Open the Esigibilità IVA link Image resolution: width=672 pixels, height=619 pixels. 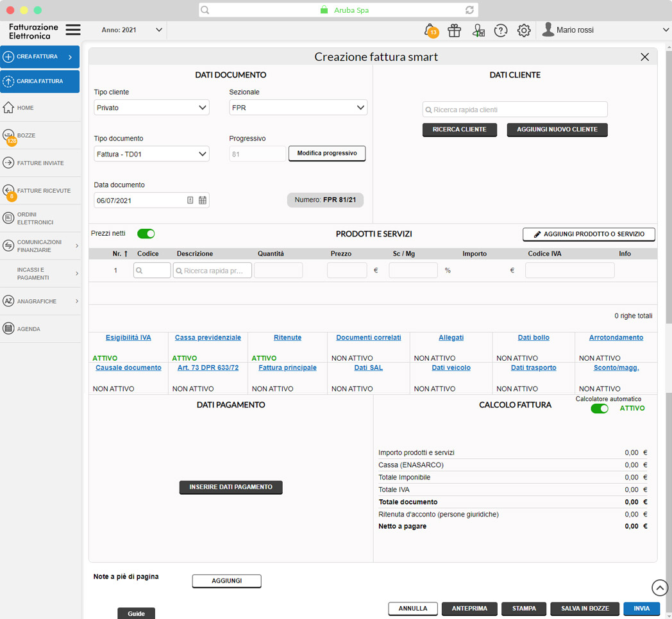tap(128, 338)
